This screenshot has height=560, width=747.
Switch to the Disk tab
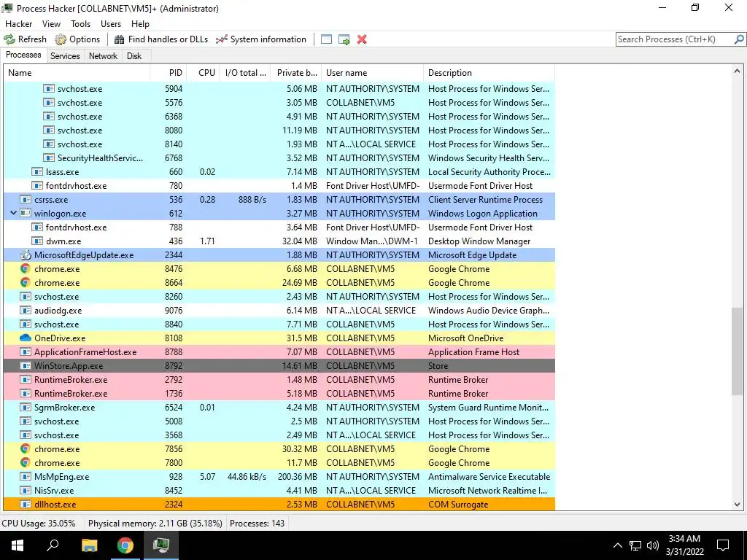(134, 55)
